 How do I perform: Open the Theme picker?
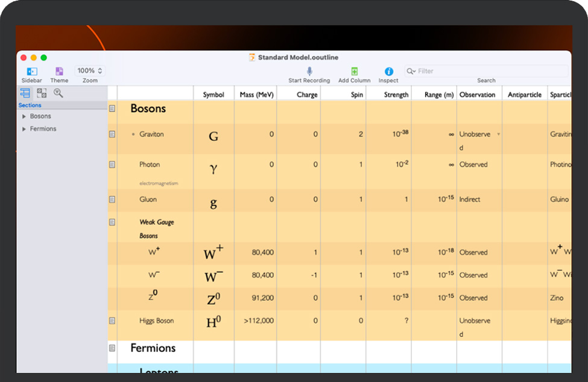(59, 72)
